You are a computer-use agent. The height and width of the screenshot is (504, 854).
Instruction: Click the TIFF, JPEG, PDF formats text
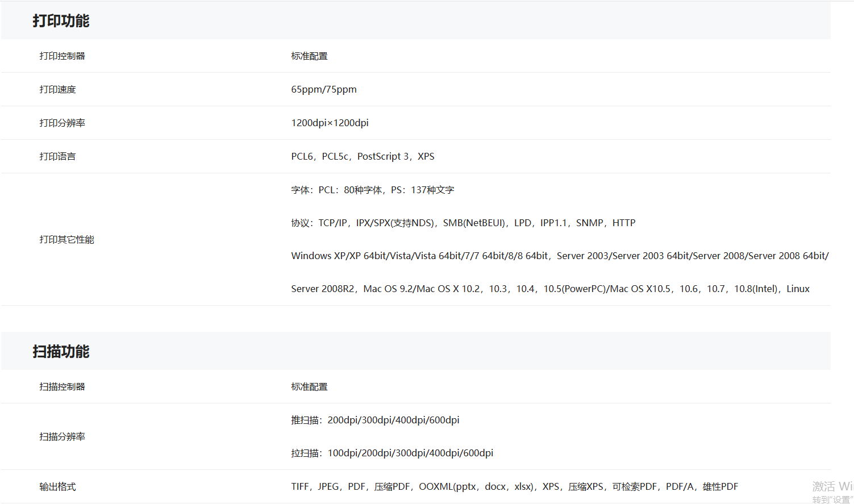click(x=514, y=487)
